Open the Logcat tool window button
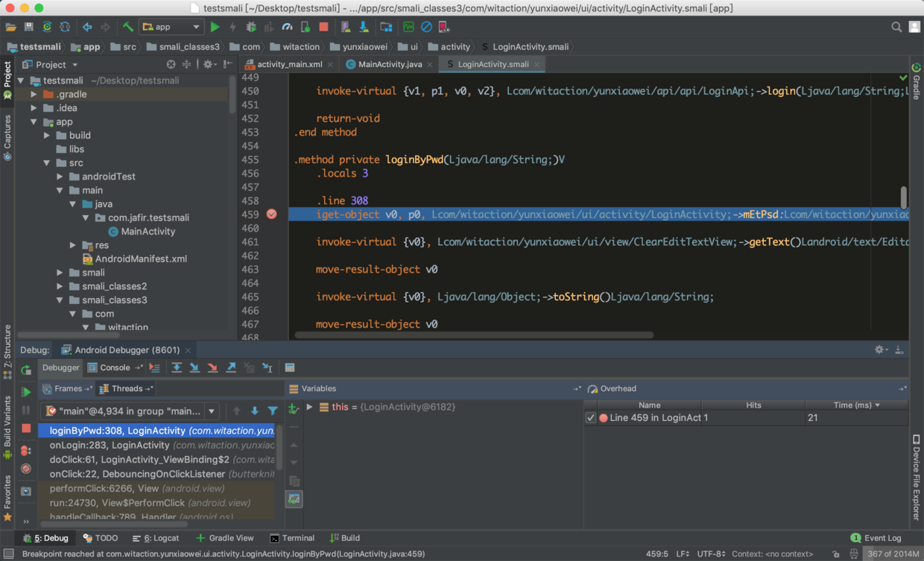The image size is (924, 561). click(156, 538)
